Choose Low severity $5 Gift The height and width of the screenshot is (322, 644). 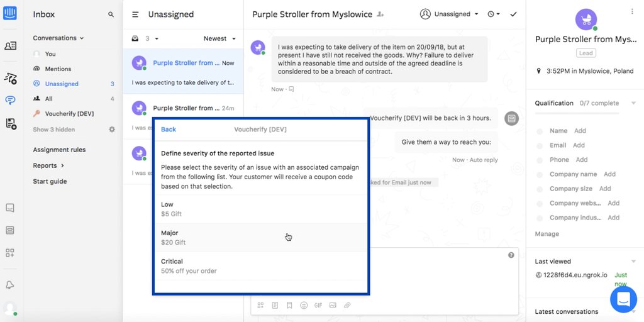pos(260,209)
